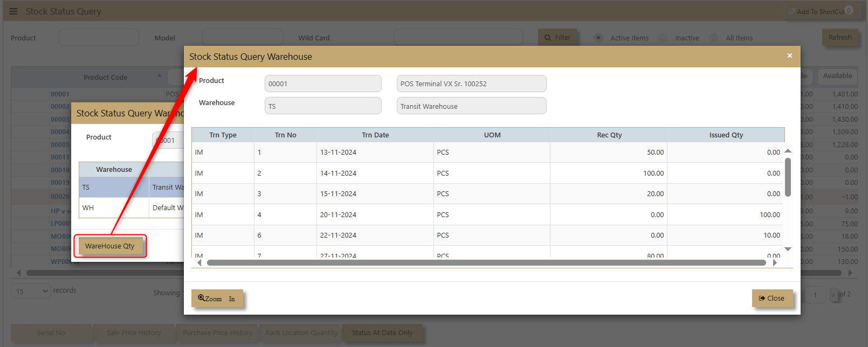Click the WareHouse Qty button
The width and height of the screenshot is (868, 347).
tap(110, 246)
